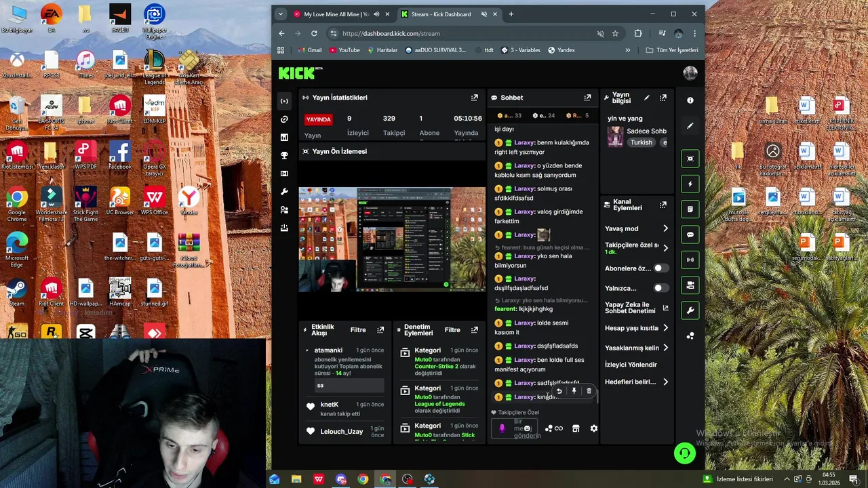Toggle the Abonelere öz... switch
Screen dimensions: 868x488
661,268
